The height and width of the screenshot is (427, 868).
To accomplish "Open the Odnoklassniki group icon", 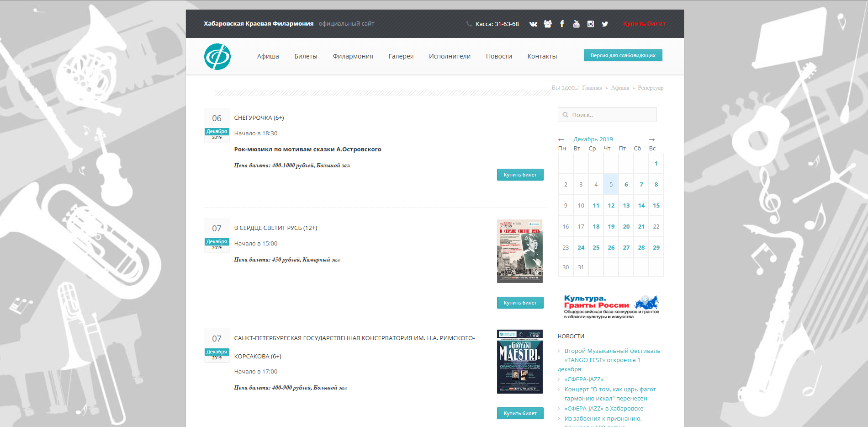I will 548,24.
